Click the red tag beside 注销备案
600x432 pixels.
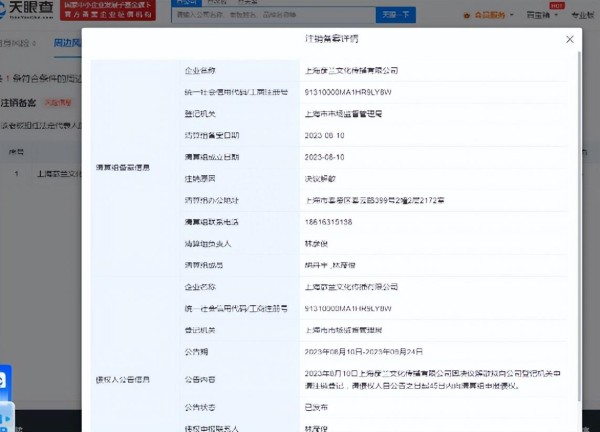56,102
